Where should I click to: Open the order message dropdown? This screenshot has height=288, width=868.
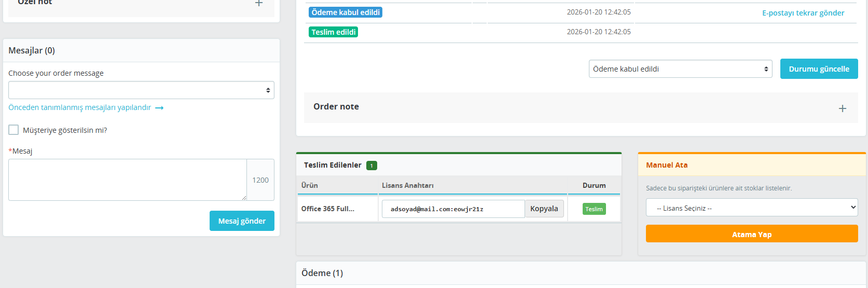click(141, 90)
